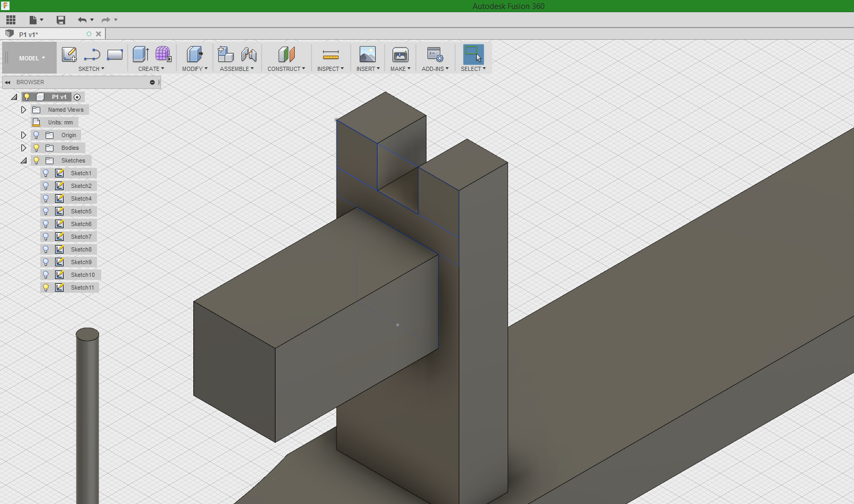Viewport: 854px width, 504px height.
Task: Click the Save icon
Action: [61, 20]
